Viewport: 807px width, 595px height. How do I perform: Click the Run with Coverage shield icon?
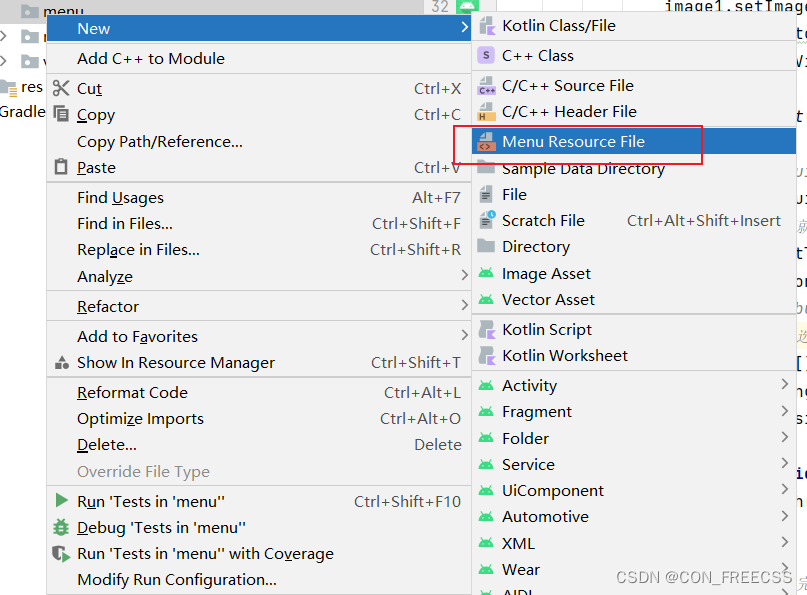click(x=61, y=554)
